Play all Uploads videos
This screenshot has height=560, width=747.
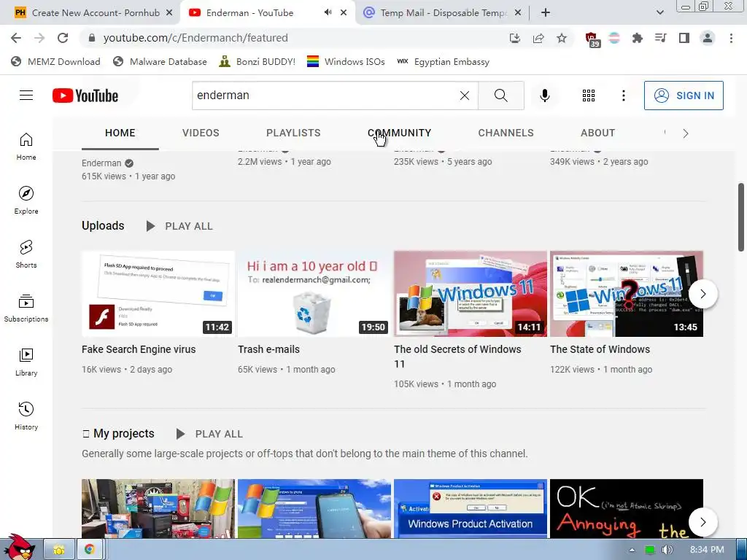tap(179, 226)
